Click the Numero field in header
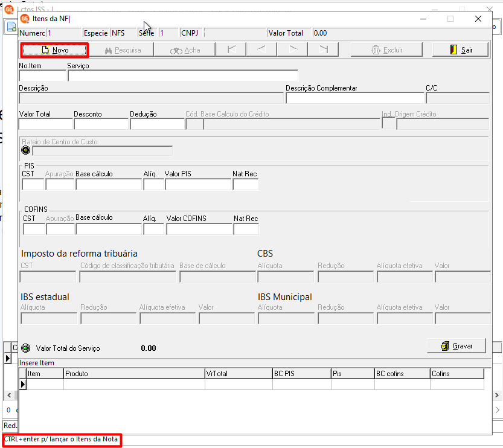Screen dimensions: 503x448 tap(63, 33)
